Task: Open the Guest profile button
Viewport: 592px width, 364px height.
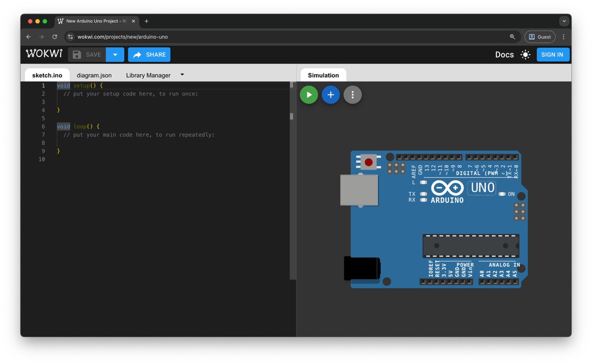Action: [540, 36]
